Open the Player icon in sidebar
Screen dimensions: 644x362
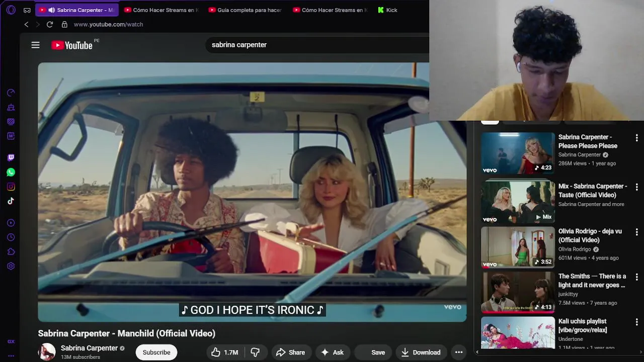[11, 223]
